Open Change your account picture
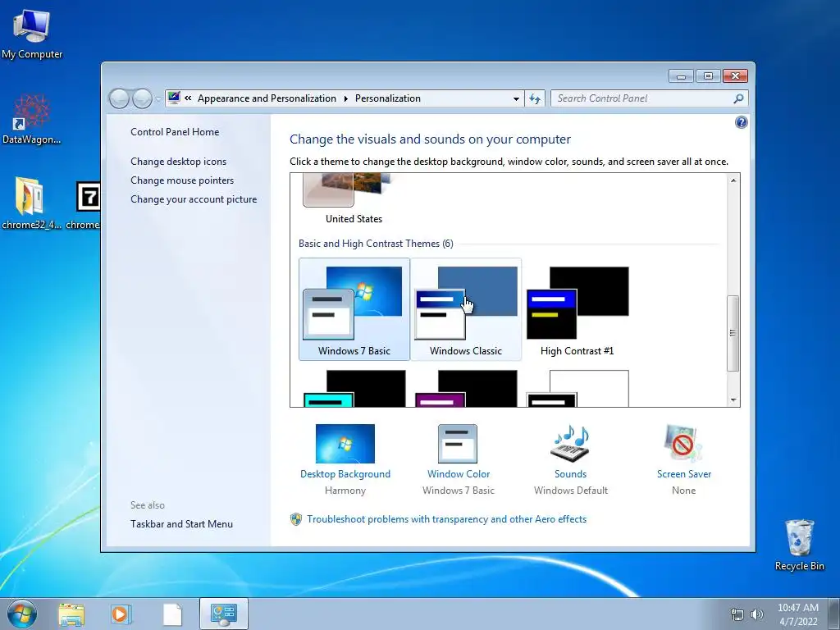This screenshot has width=840, height=630. pos(194,199)
